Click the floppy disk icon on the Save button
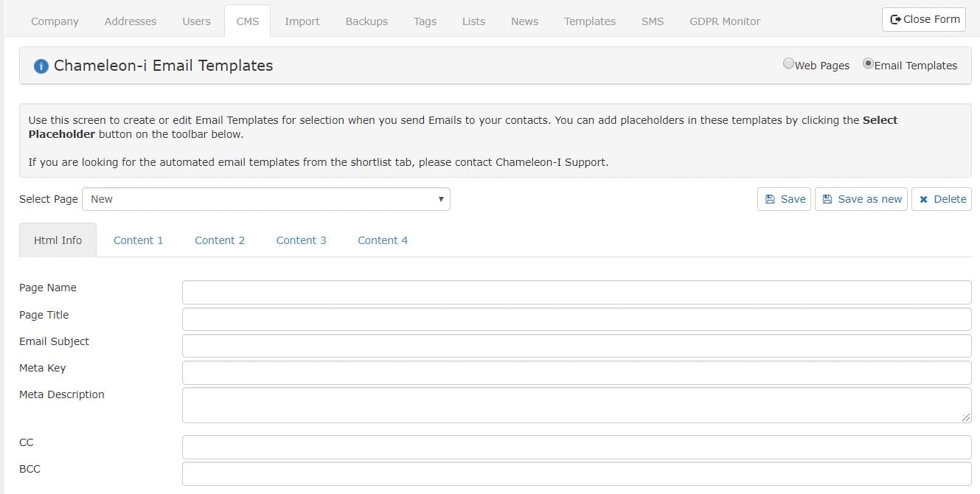Viewport: 980px width, 494px height. (771, 198)
